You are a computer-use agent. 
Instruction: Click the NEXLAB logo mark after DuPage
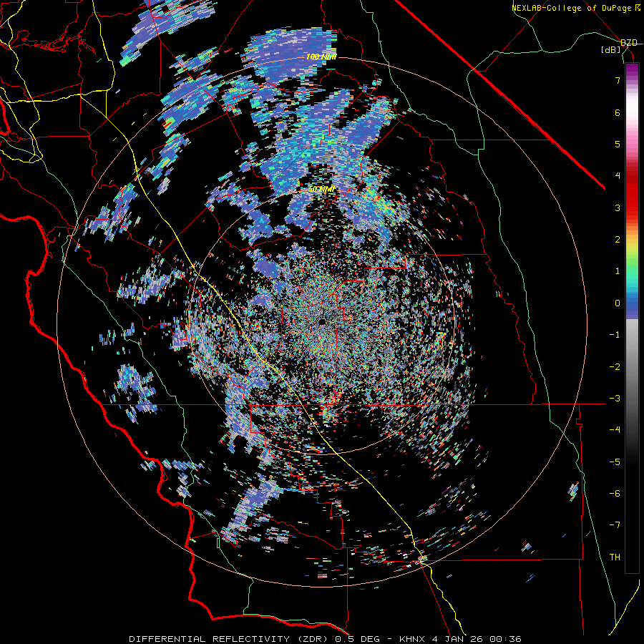(x=638, y=8)
